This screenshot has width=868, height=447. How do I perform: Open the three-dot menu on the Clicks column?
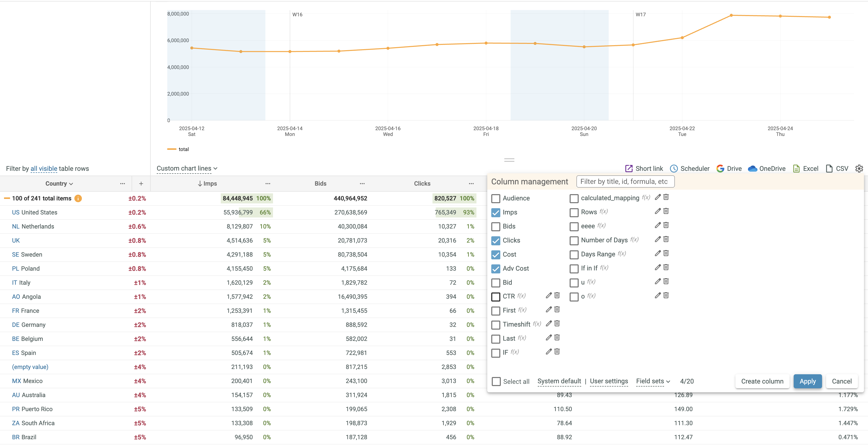click(x=471, y=183)
